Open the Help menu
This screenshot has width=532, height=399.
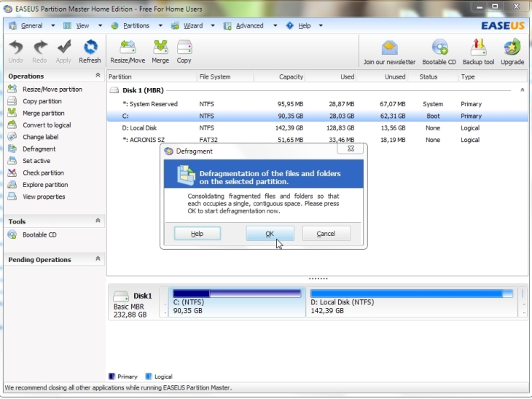304,25
